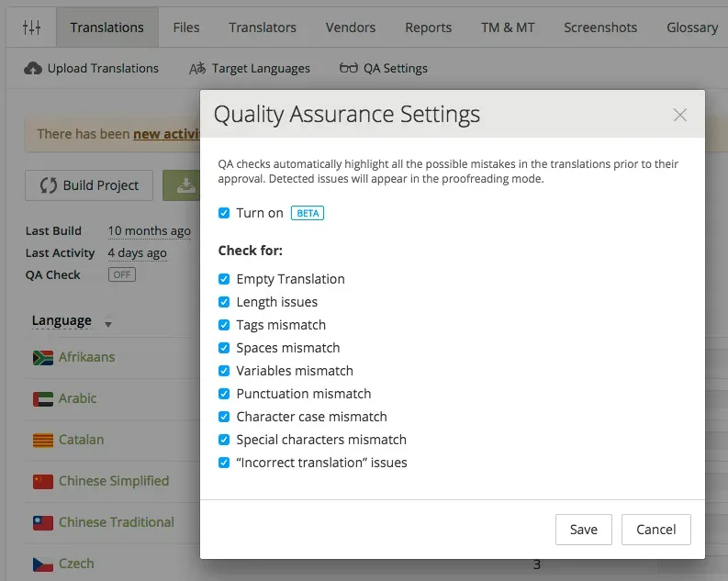Click the Upload Translations cloud icon
Image resolution: width=728 pixels, height=581 pixels.
point(33,68)
